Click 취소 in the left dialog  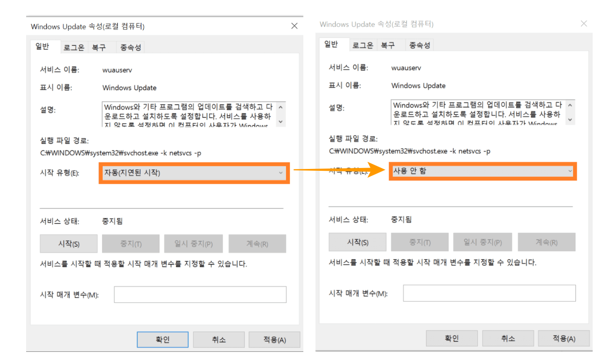(218, 339)
